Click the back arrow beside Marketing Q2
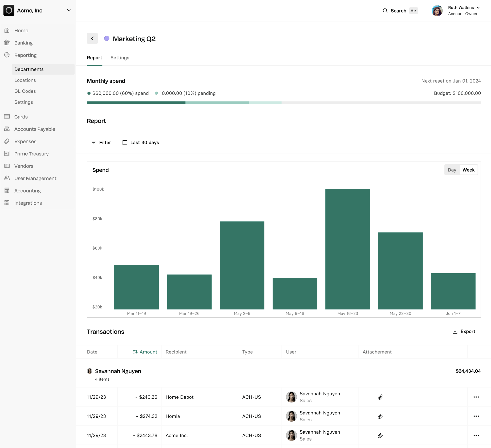The image size is (491, 448). click(x=92, y=39)
